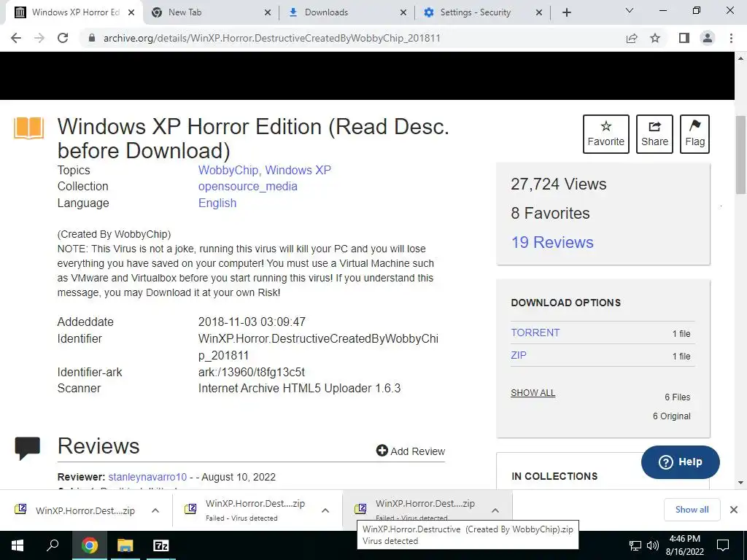Open the notification center icon
747x560 pixels.
tap(723, 545)
